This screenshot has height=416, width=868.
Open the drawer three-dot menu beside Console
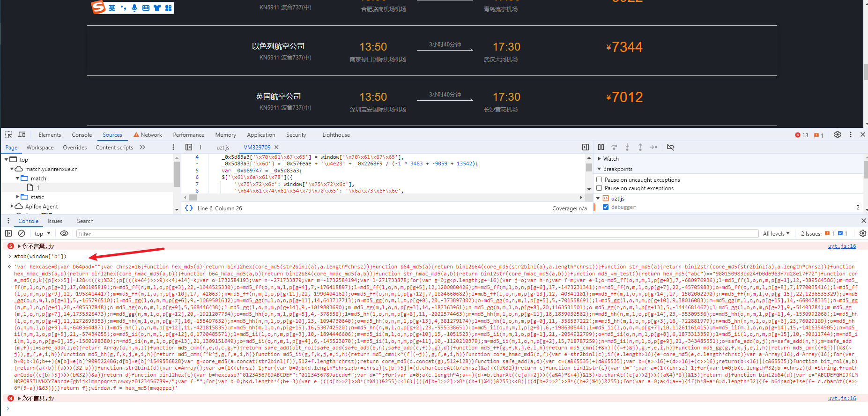tap(8, 221)
